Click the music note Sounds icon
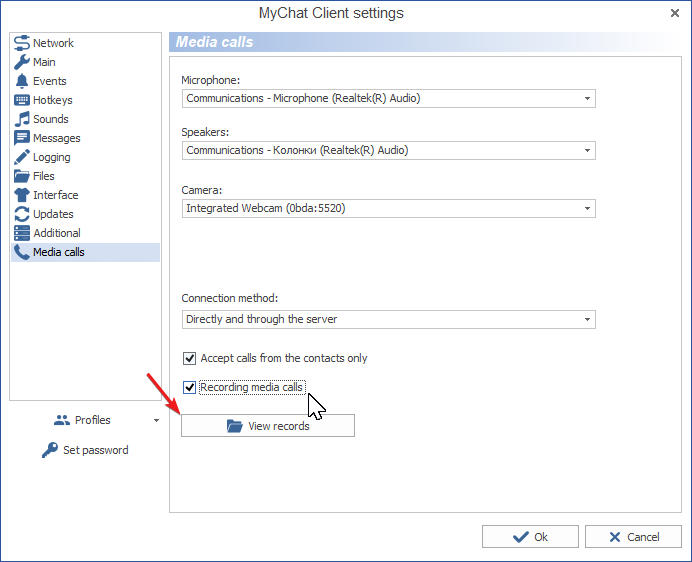 click(22, 119)
